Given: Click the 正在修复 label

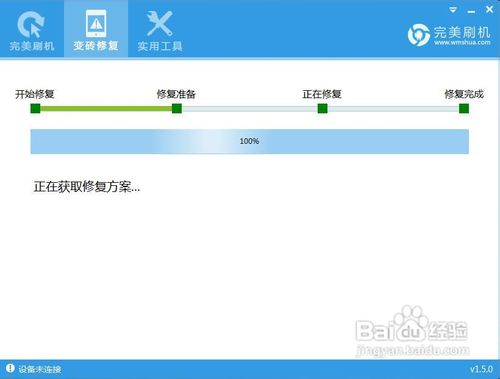Looking at the screenshot, I should [322, 94].
